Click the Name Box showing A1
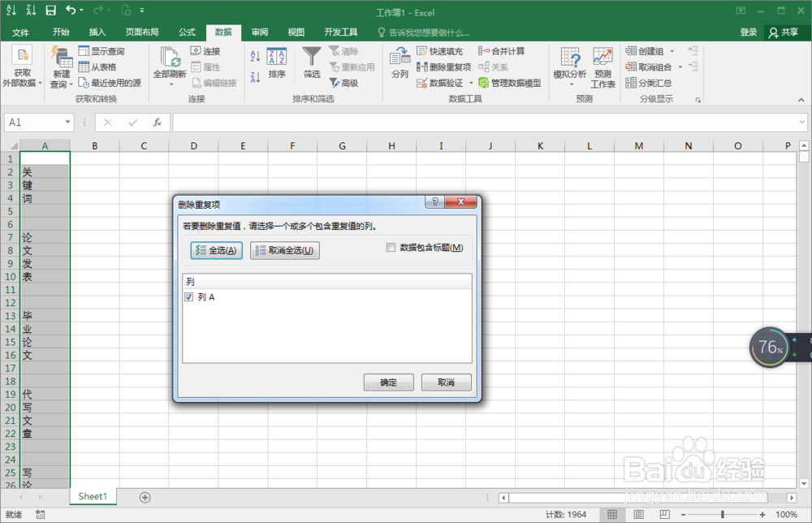Image resolution: width=812 pixels, height=523 pixels. (32, 121)
